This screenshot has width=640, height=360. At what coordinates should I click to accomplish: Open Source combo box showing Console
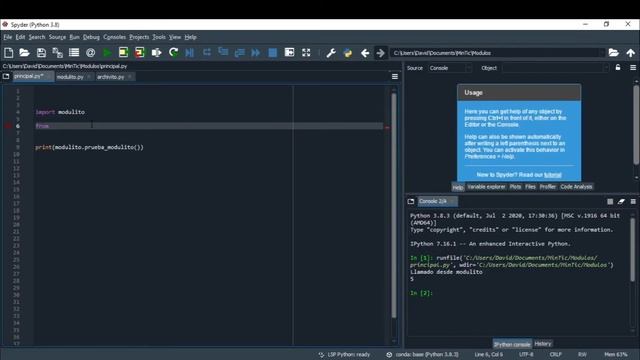(449, 68)
